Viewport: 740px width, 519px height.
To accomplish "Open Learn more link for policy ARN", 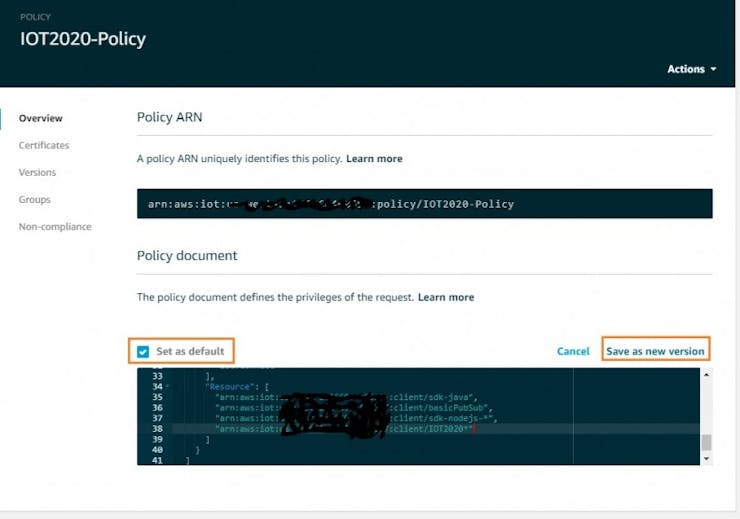I will pyautogui.click(x=374, y=159).
